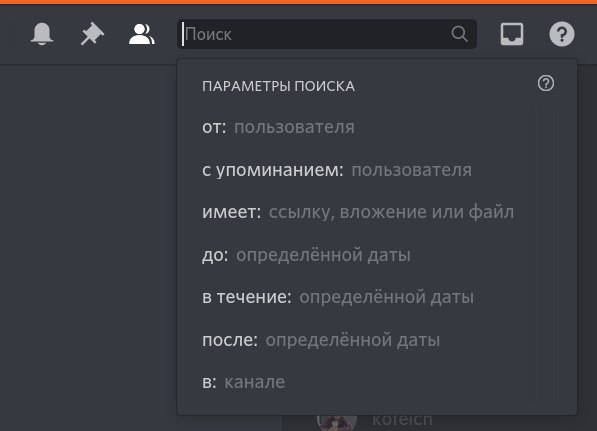Toggle the member list icon

tap(142, 34)
